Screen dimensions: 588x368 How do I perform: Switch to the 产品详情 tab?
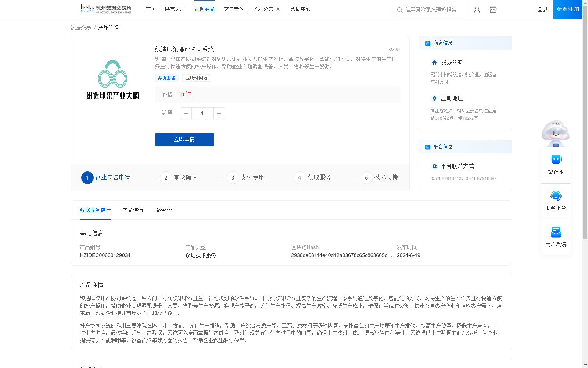[x=133, y=210]
